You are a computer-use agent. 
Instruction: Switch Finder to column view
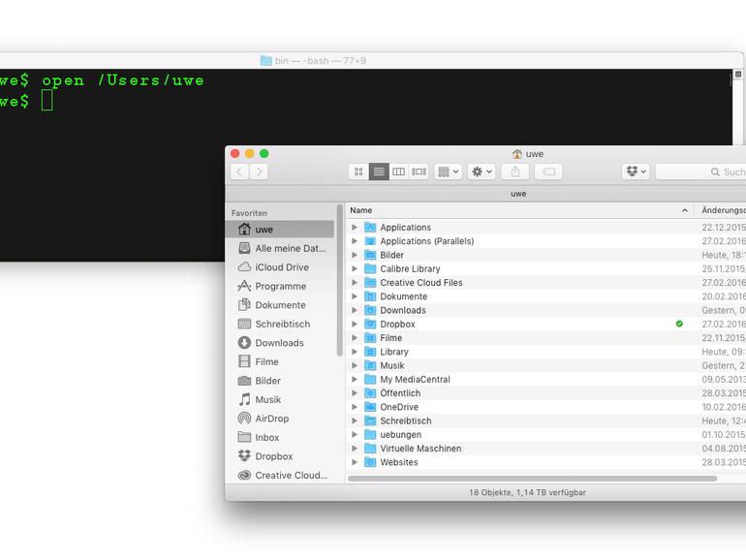(x=399, y=171)
